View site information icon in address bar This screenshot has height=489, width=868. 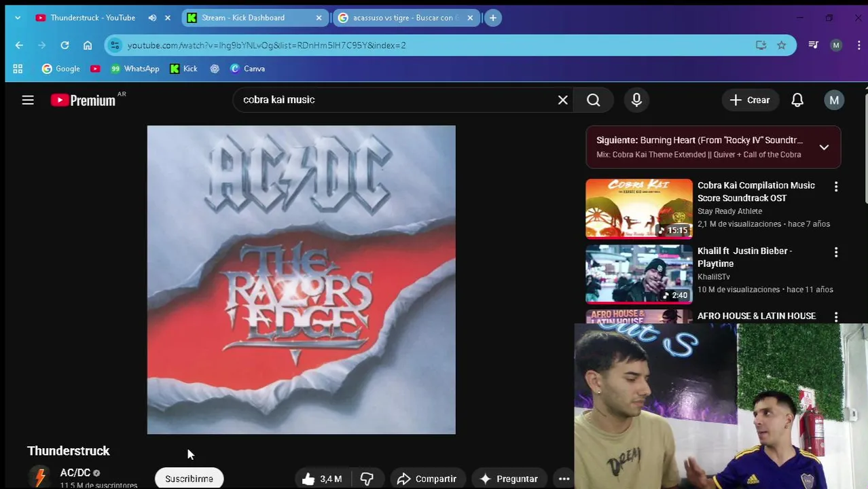coord(115,45)
